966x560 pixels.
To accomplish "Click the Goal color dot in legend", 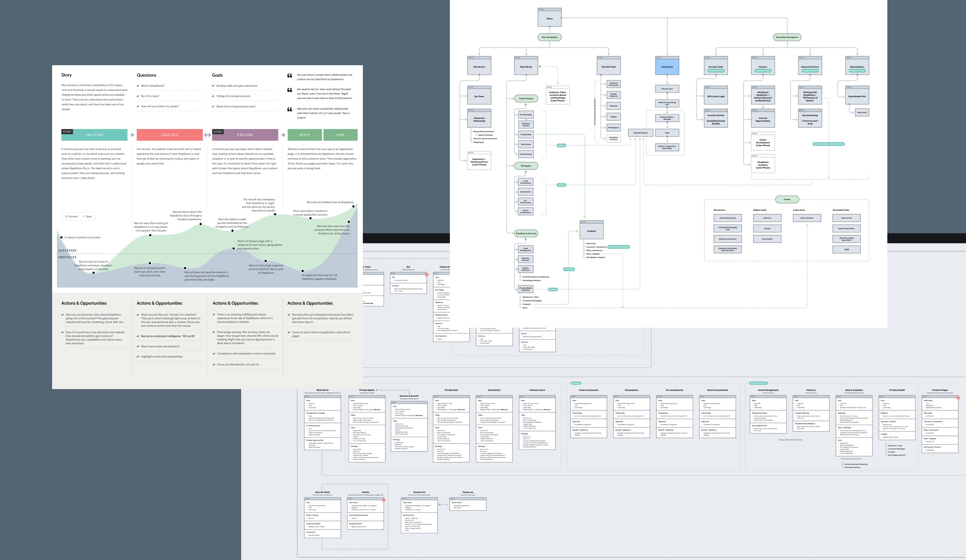I will pyautogui.click(x=84, y=217).
